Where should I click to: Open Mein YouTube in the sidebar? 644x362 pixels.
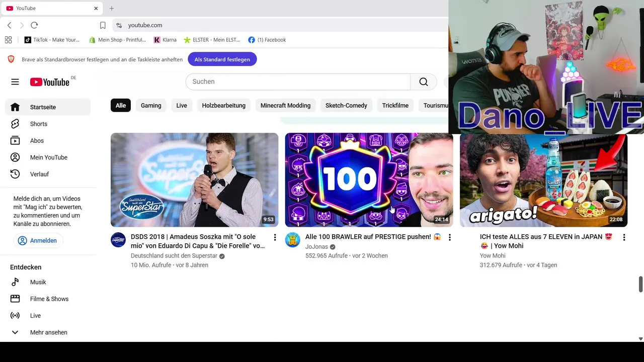48,157
